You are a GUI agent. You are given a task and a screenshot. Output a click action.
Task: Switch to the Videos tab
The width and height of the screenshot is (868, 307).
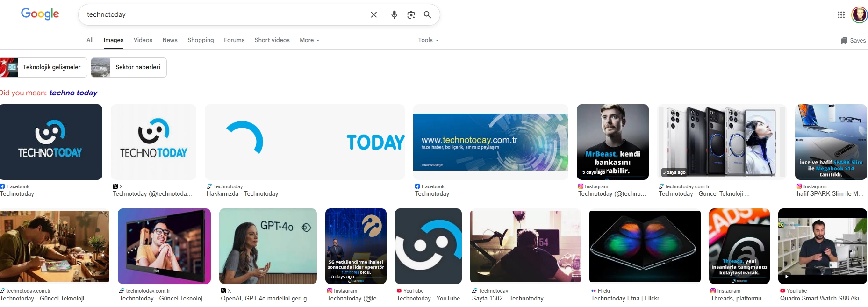[x=143, y=40]
